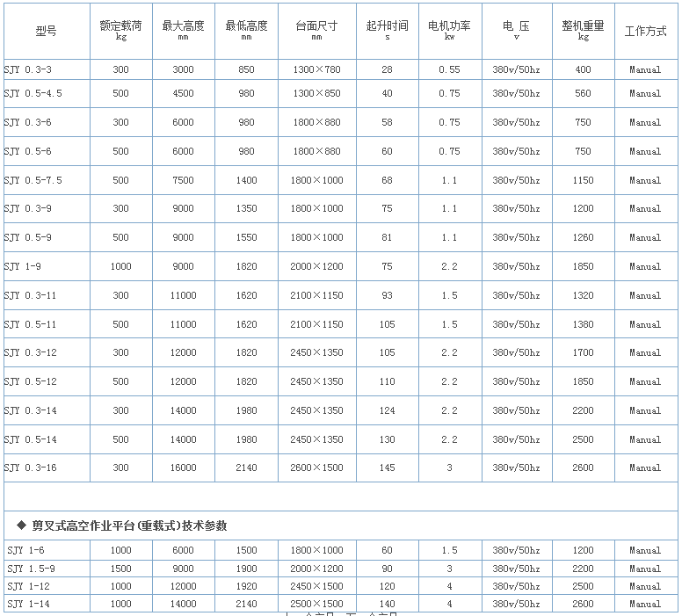The height and width of the screenshot is (616, 682).
Task: Click platform size 2500×1500 in SJY 1-14 row
Action: [x=316, y=604]
